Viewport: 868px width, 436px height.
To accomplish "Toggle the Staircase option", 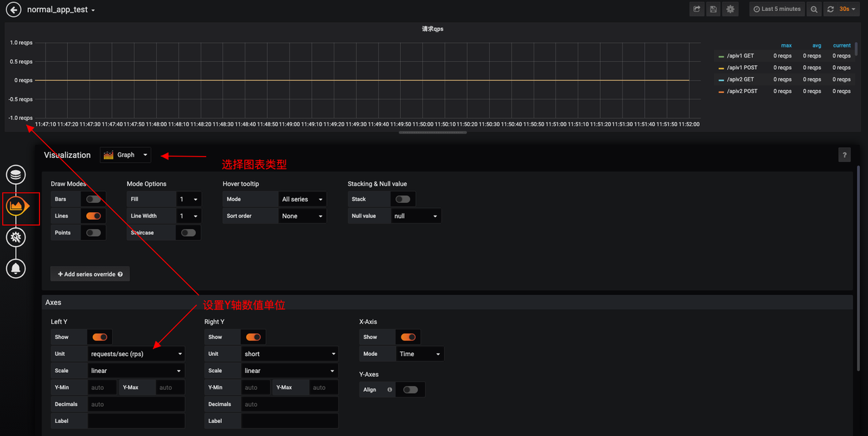I will click(x=189, y=233).
